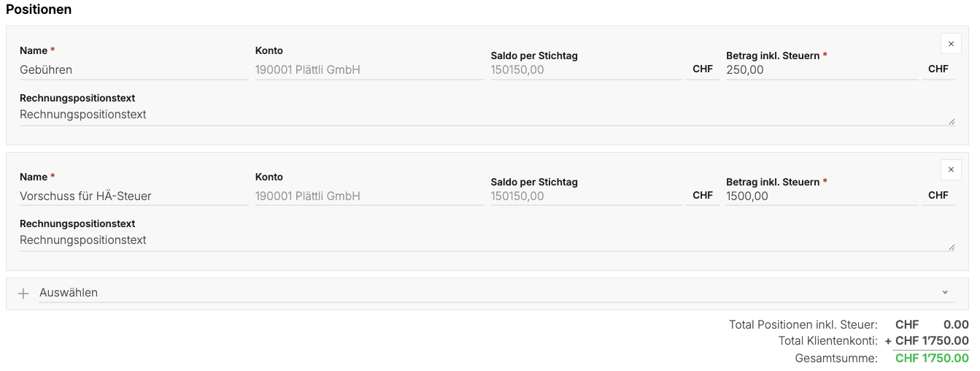Click the 1500,00 amount field
Screen dimensions: 980x371
coord(822,196)
